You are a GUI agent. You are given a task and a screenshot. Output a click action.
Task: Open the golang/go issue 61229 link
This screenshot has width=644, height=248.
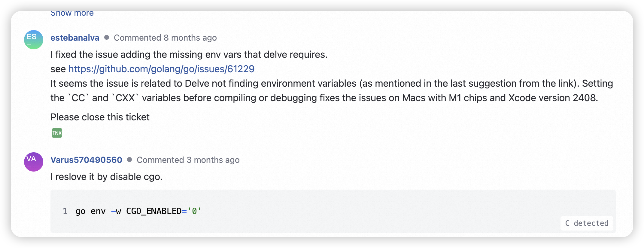click(x=161, y=69)
